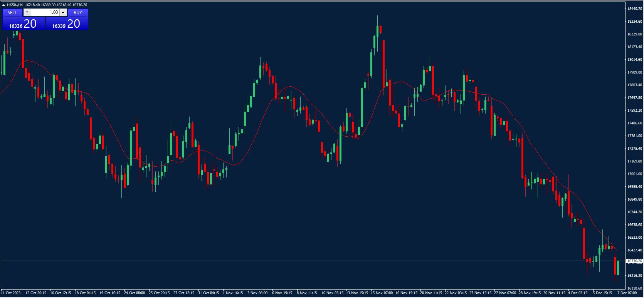Screen dimensions: 644x298
Task: Decrease lot volume with the down arrow
Action: coord(27,12)
